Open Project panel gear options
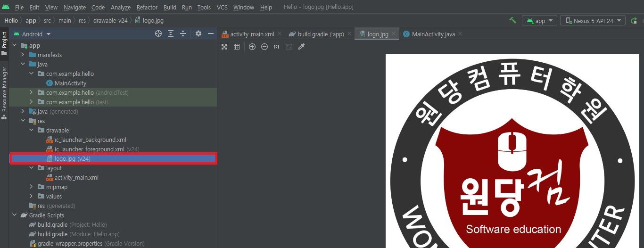The width and height of the screenshot is (644, 248). pyautogui.click(x=198, y=33)
